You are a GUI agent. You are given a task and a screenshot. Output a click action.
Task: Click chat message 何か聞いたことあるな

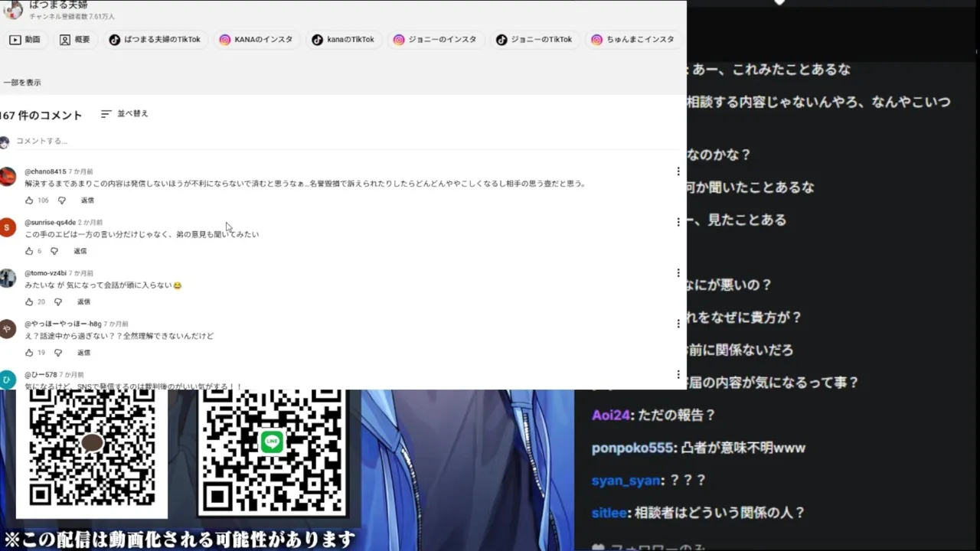click(751, 187)
